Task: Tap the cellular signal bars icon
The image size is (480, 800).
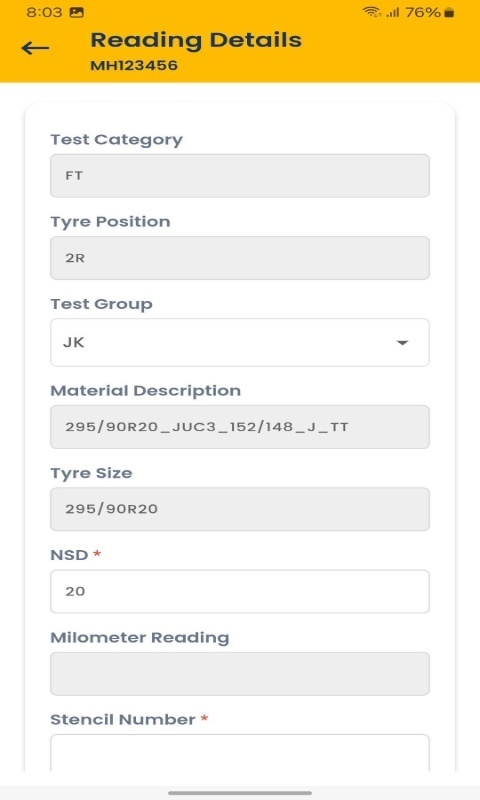Action: (393, 12)
